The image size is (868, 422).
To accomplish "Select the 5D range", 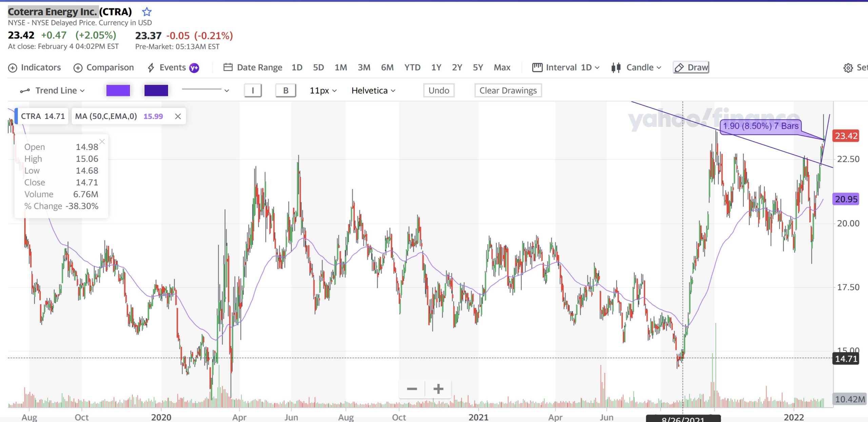I will click(318, 67).
